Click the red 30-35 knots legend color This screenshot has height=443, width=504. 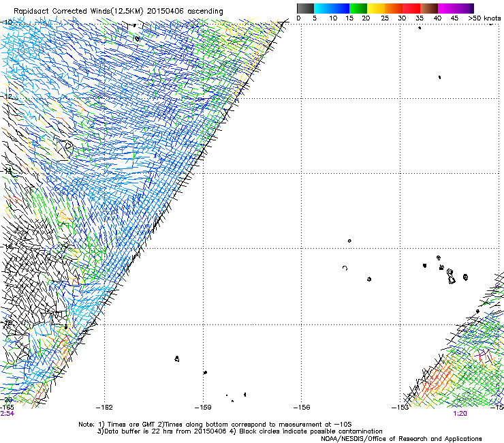tap(411, 8)
